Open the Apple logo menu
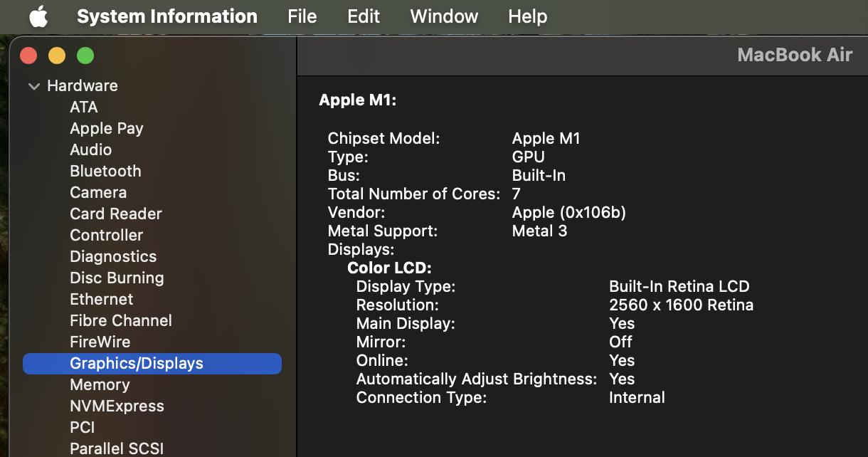Image resolution: width=868 pixels, height=457 pixels. click(x=38, y=16)
